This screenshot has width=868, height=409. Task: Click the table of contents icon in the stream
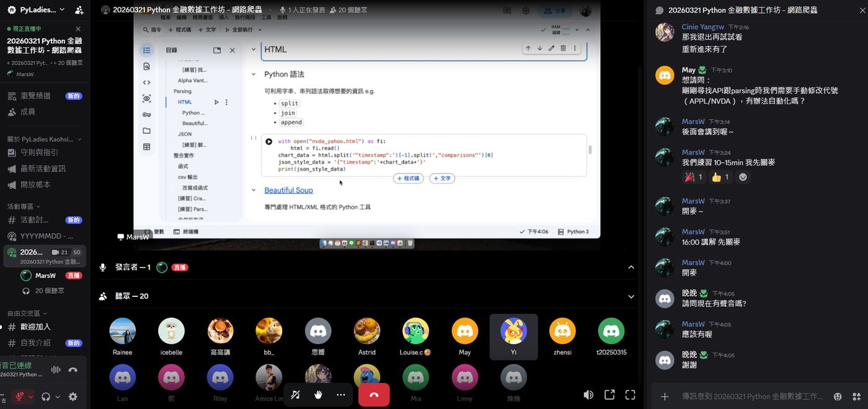coord(146,50)
